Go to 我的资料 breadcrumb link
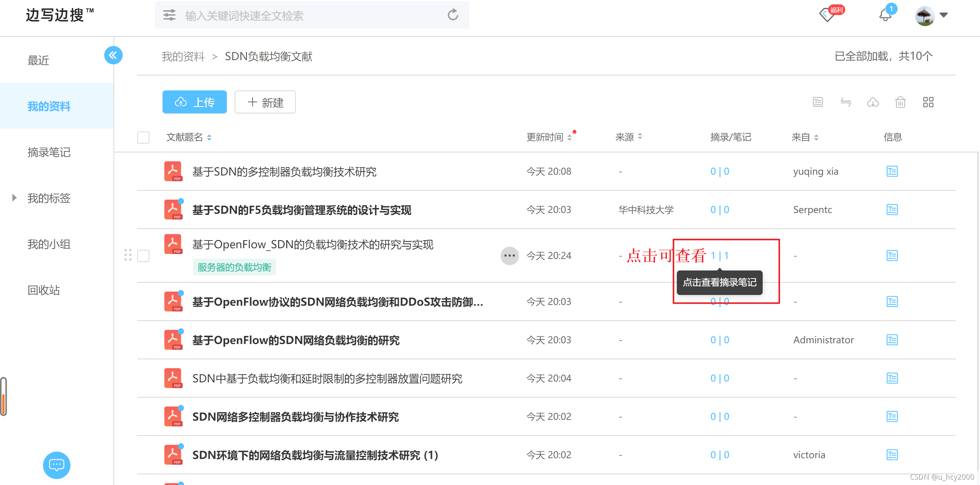Screen dimensions: 980x485 [183, 56]
